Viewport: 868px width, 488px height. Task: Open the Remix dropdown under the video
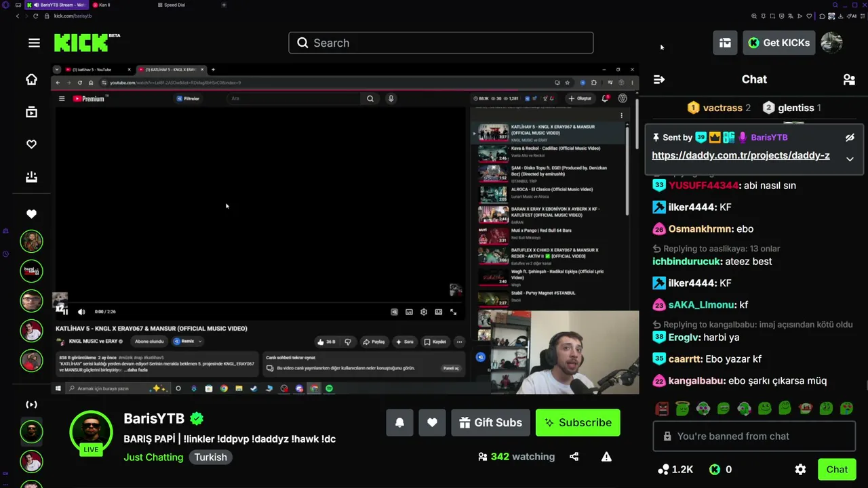(x=188, y=342)
